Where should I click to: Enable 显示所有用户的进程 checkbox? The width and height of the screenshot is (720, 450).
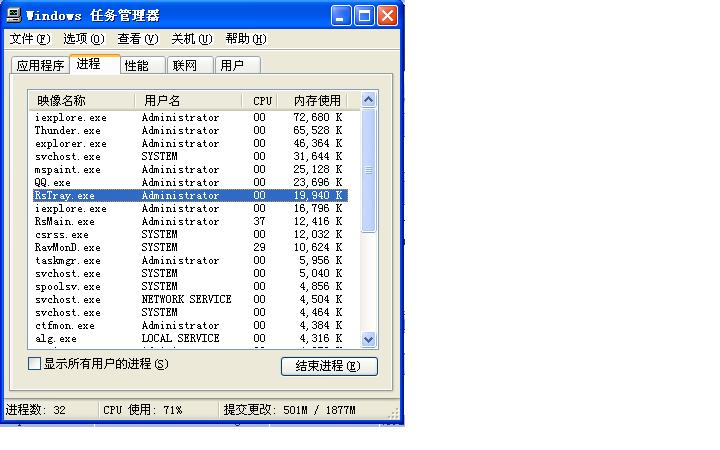(x=34, y=364)
